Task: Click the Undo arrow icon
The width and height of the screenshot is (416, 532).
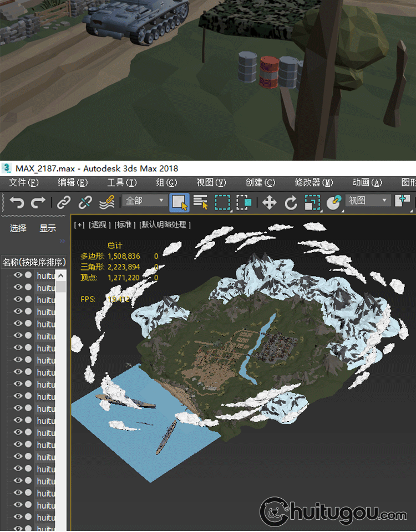Action: [x=17, y=202]
